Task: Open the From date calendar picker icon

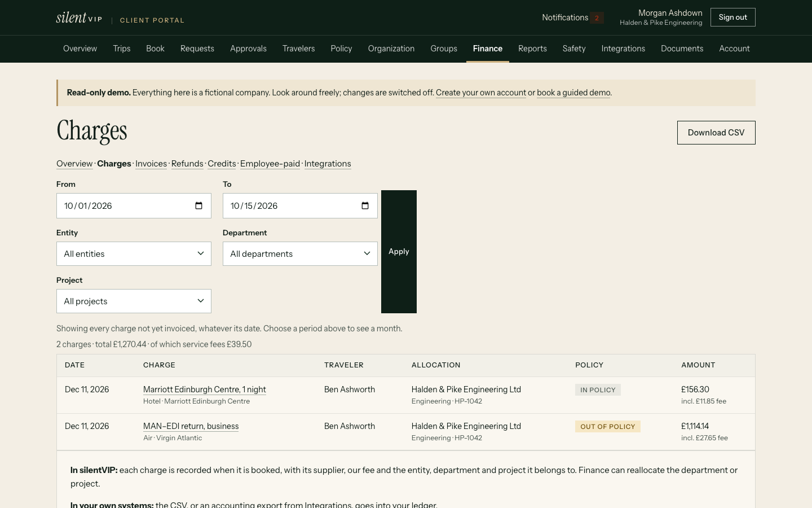Action: pyautogui.click(x=198, y=205)
